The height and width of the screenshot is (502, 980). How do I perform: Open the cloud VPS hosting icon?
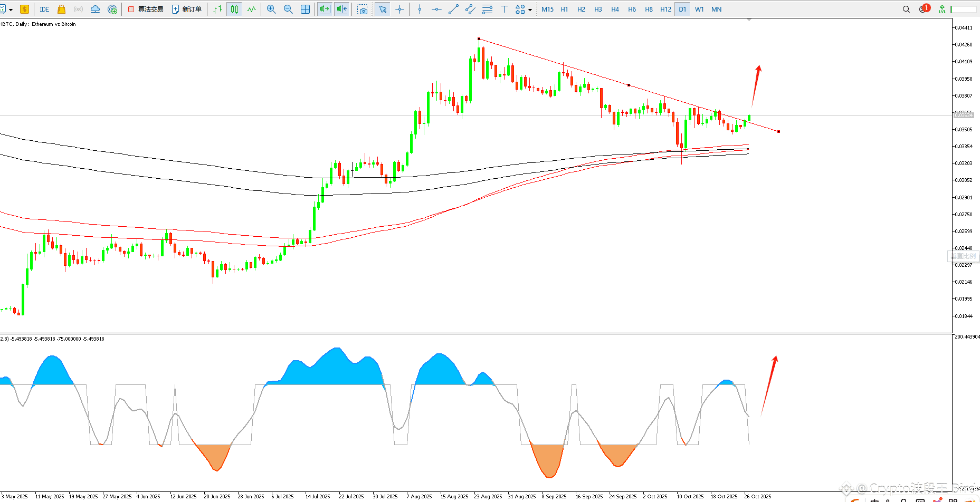[95, 9]
